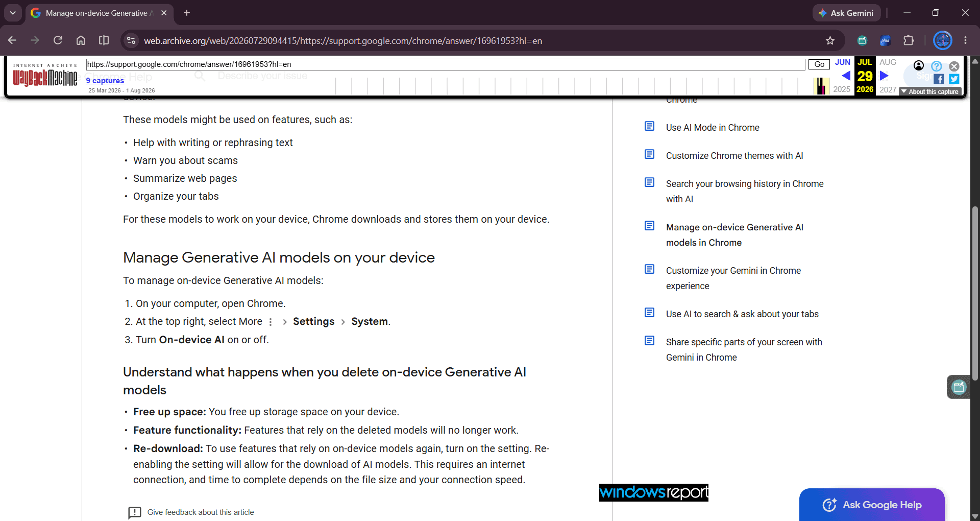Open Customize your Gemini in Chrome experience
The width and height of the screenshot is (980, 521).
pos(733,278)
